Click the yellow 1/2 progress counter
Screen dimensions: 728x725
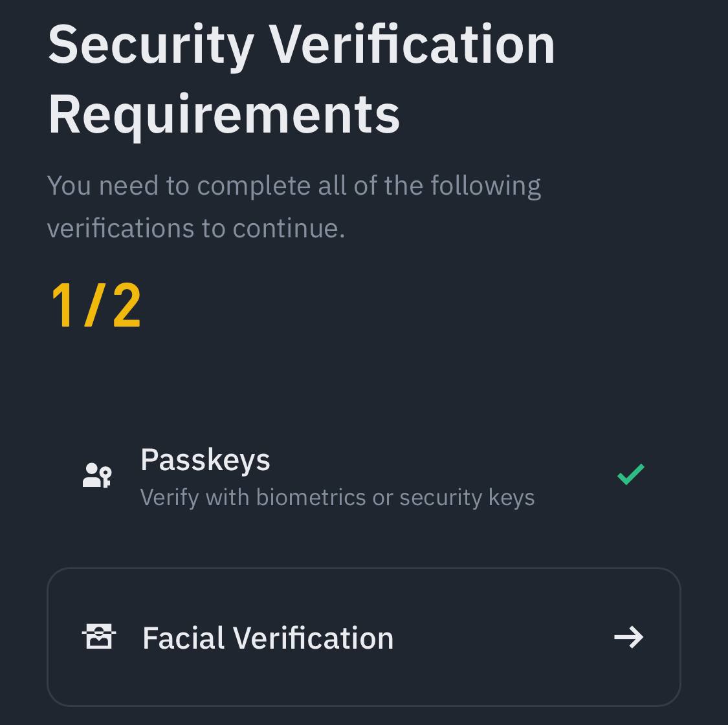[x=96, y=305]
